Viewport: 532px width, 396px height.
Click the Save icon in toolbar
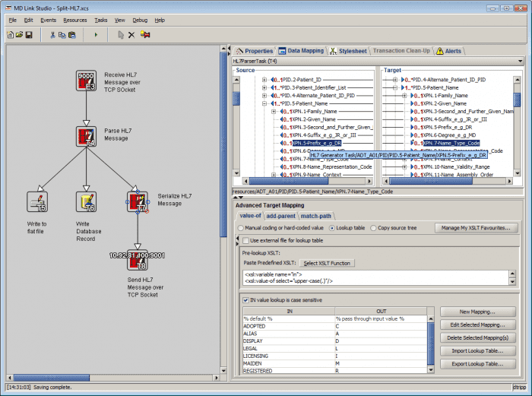pos(29,35)
